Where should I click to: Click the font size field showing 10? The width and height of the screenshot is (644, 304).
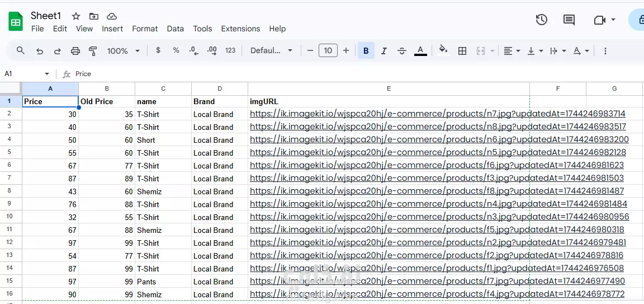coord(328,50)
